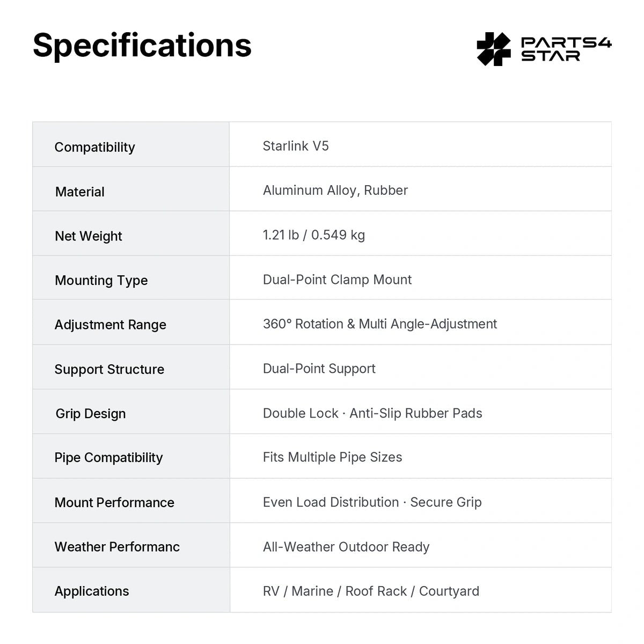The width and height of the screenshot is (644, 644).
Task: Click the Specifications heading
Action: click(x=142, y=46)
